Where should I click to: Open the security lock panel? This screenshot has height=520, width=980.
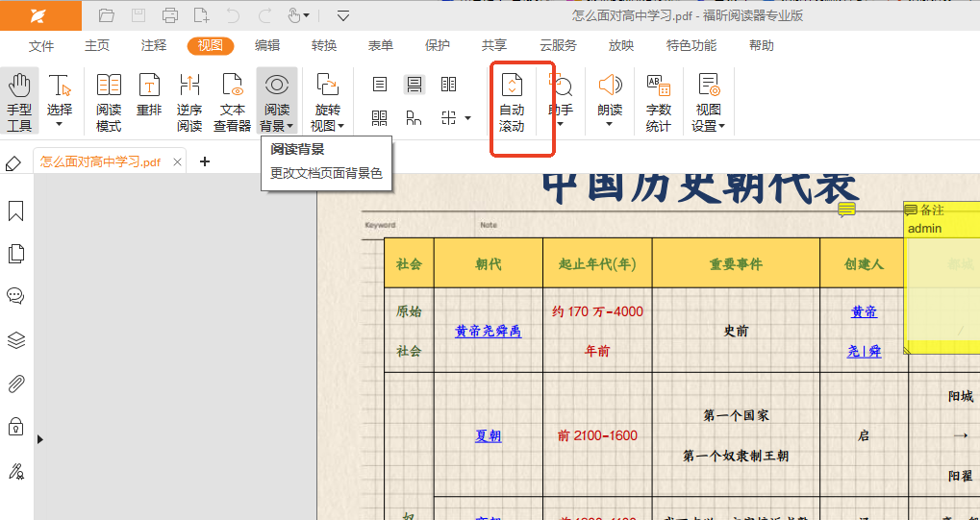15,427
